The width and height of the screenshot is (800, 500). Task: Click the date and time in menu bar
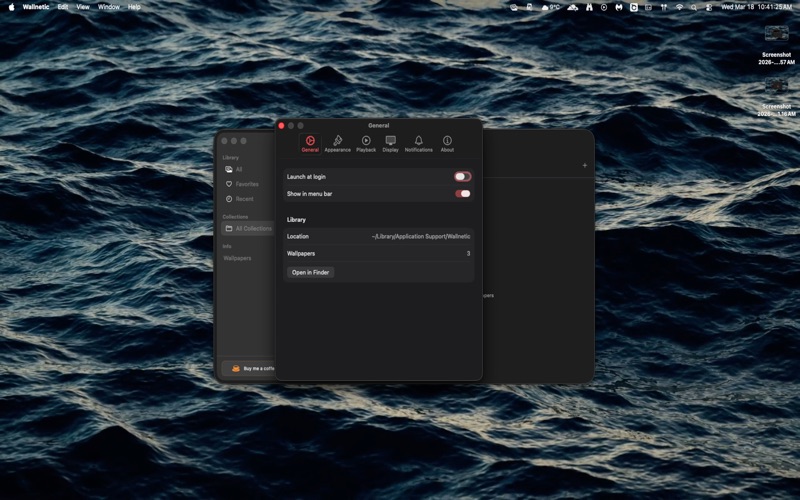[756, 7]
